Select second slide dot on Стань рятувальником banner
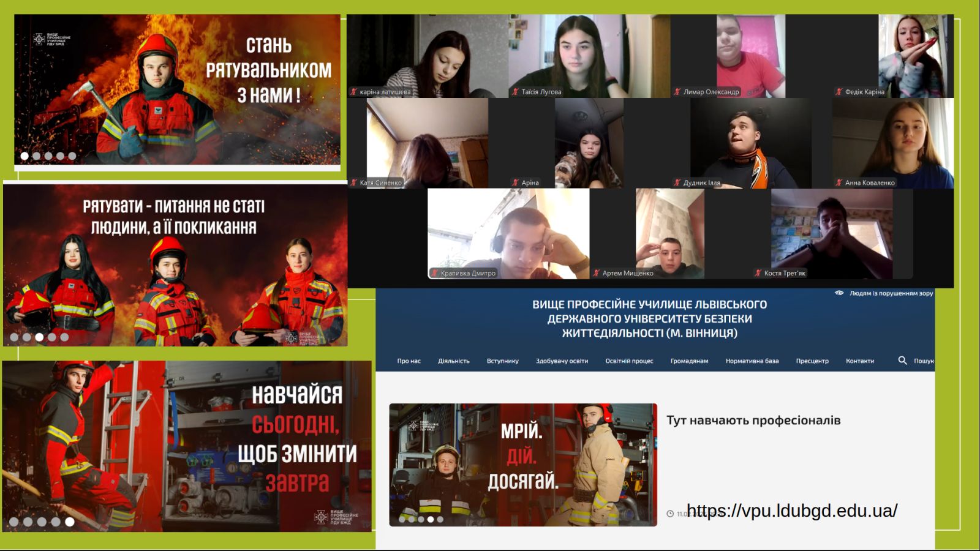980x551 pixels. [x=36, y=156]
